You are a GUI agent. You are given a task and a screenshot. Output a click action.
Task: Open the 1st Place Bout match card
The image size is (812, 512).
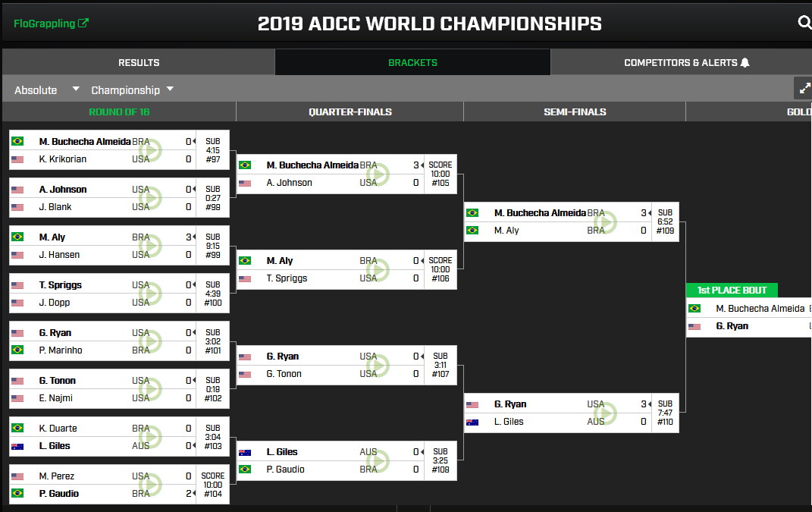click(749, 317)
